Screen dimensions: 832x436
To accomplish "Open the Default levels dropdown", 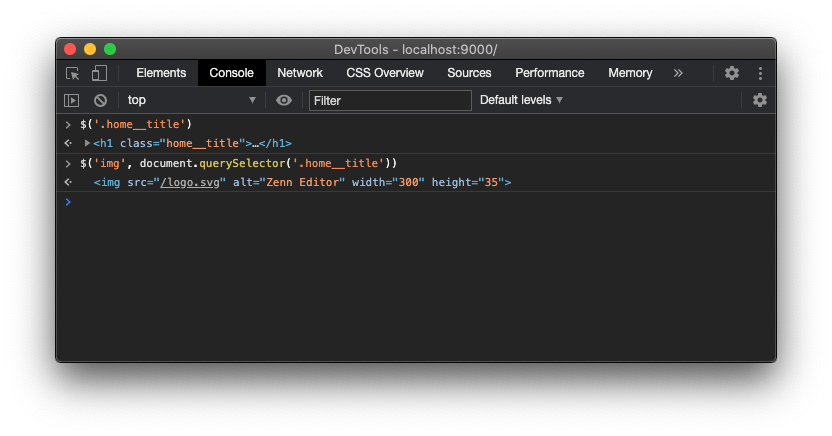I will (x=521, y=100).
